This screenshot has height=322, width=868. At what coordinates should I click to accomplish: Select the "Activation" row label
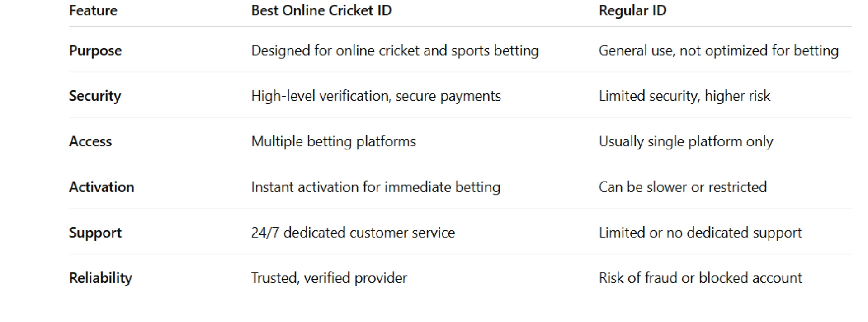(102, 187)
